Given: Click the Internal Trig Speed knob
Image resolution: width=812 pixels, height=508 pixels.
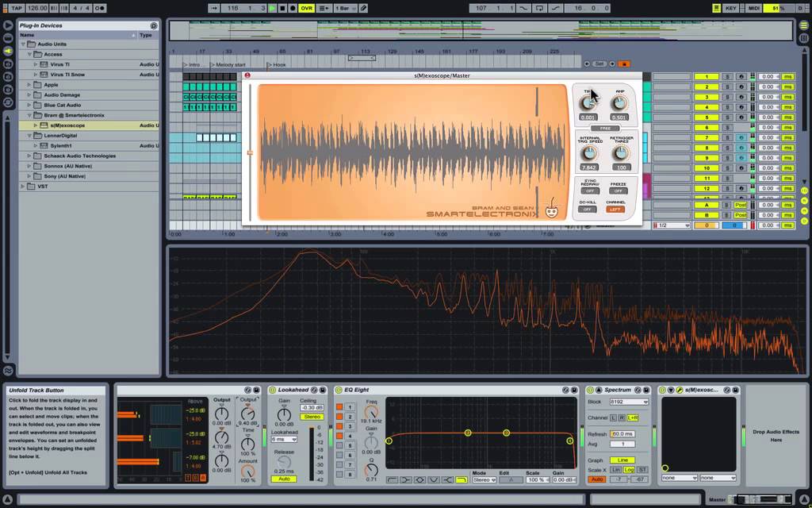Looking at the screenshot, I should 589,153.
